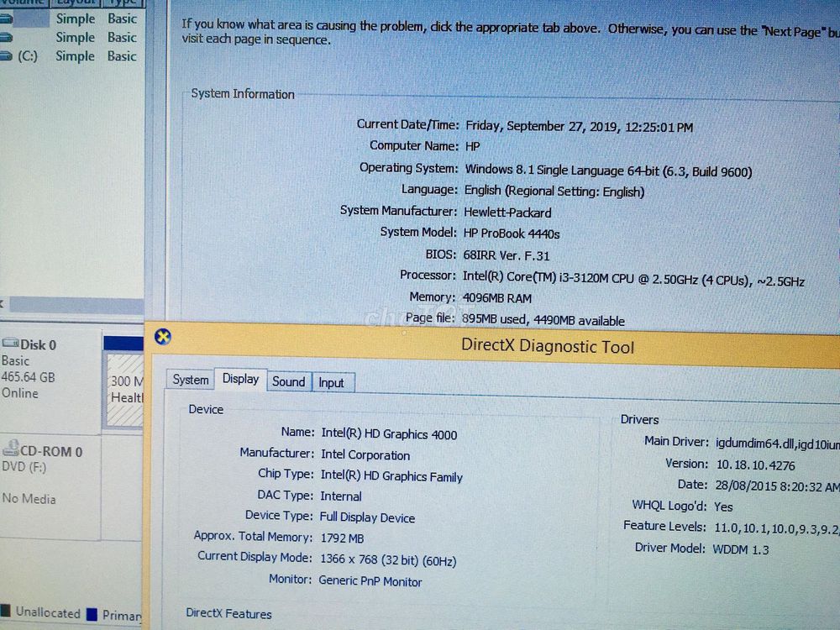Click driver version '10.18.10.4276'
This screenshot has width=840, height=630.
(756, 465)
